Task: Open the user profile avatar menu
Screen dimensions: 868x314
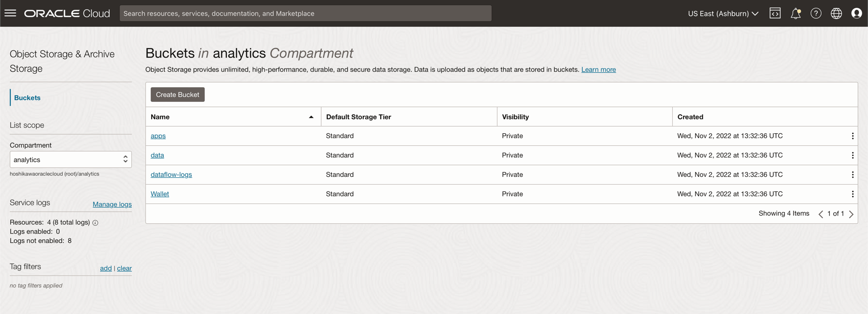Action: (x=856, y=13)
